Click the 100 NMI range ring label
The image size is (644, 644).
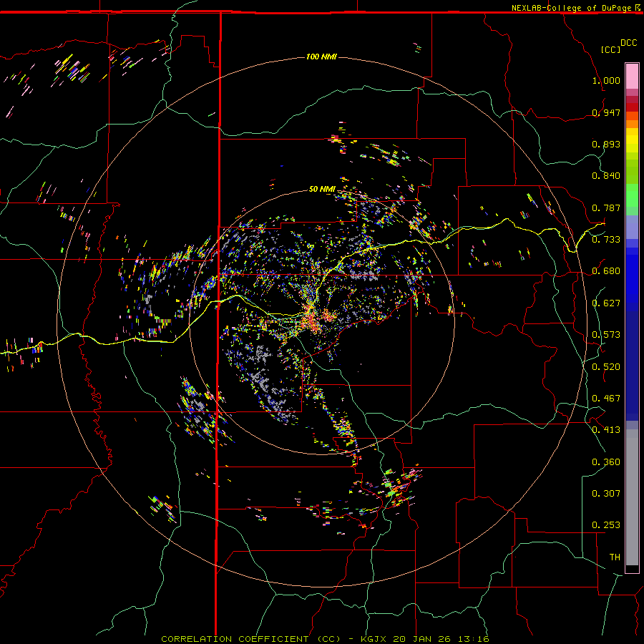321,57
